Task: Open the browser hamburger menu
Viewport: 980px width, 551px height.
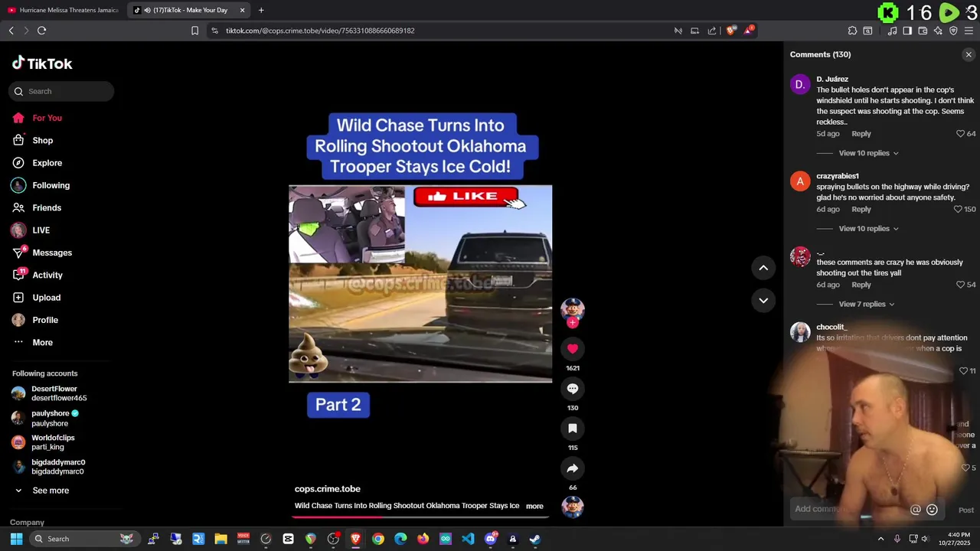Action: pyautogui.click(x=969, y=31)
